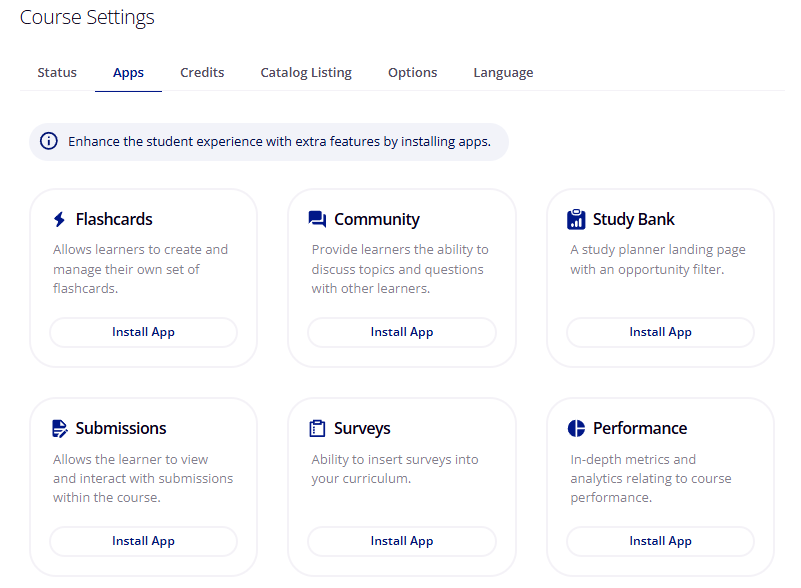
Task: Click the Flashcards lightning bolt icon
Action: (x=59, y=220)
